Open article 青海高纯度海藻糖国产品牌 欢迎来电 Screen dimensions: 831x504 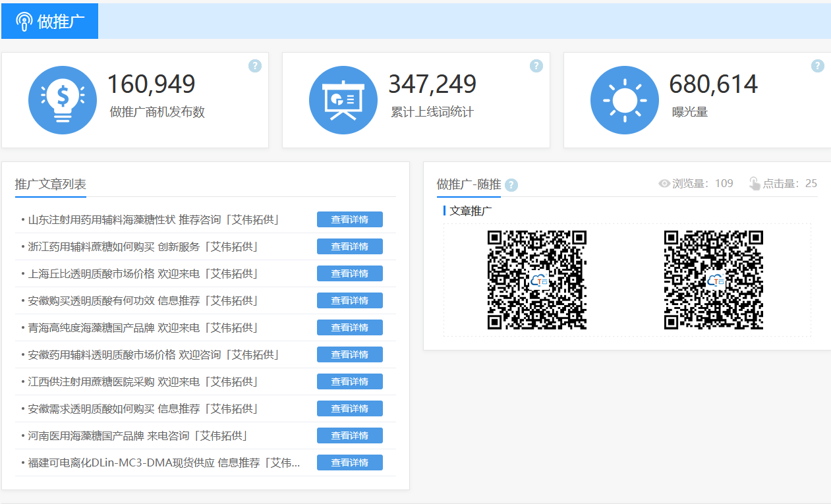(144, 327)
